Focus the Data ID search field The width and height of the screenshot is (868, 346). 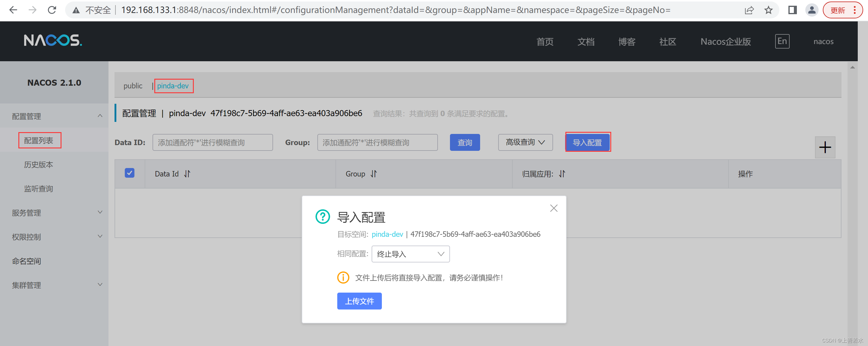pos(212,142)
